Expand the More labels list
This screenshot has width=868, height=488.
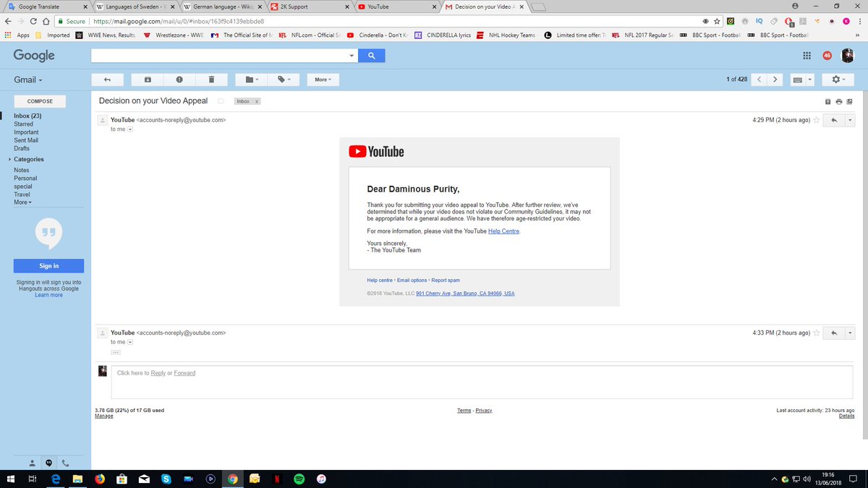22,202
